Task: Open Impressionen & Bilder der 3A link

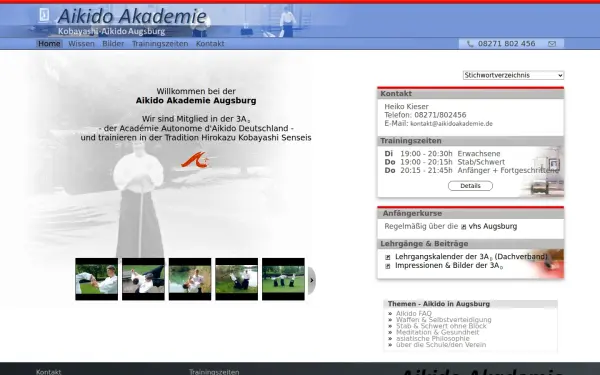Action: 449,266
